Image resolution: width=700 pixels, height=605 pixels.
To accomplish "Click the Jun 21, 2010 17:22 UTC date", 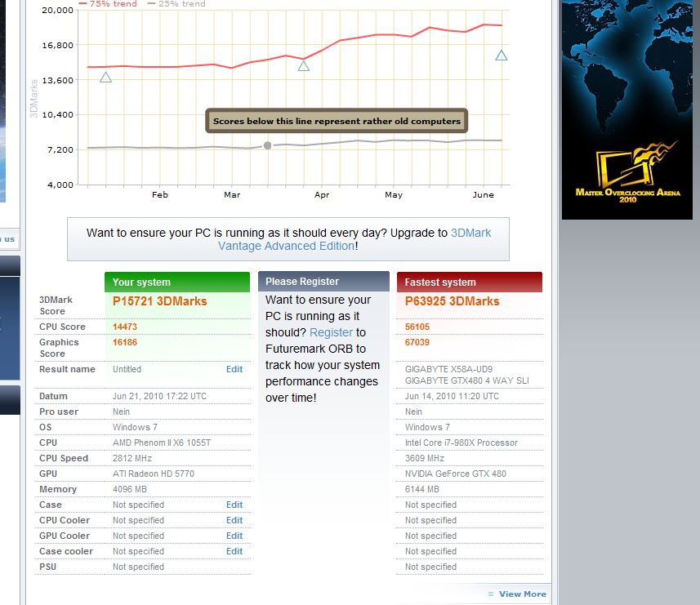I will click(159, 396).
